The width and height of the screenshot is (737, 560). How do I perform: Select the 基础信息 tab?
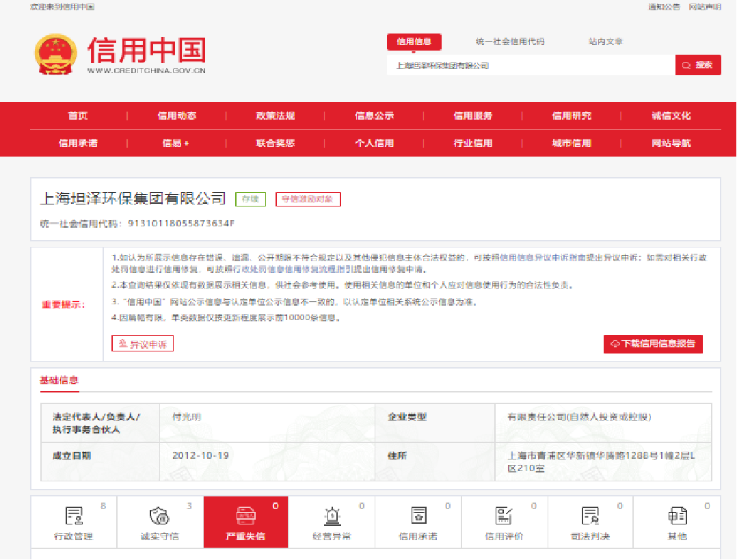coord(59,380)
